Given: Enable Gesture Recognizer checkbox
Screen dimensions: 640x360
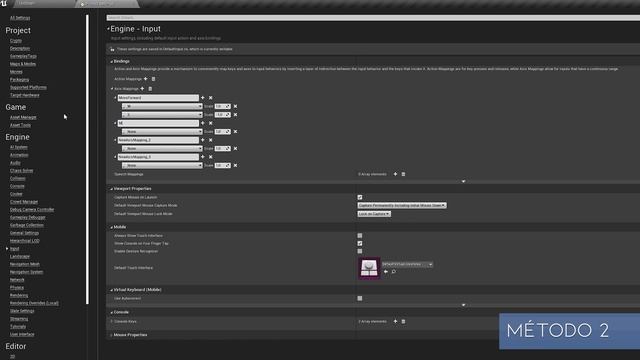Looking at the screenshot, I should pos(360,251).
